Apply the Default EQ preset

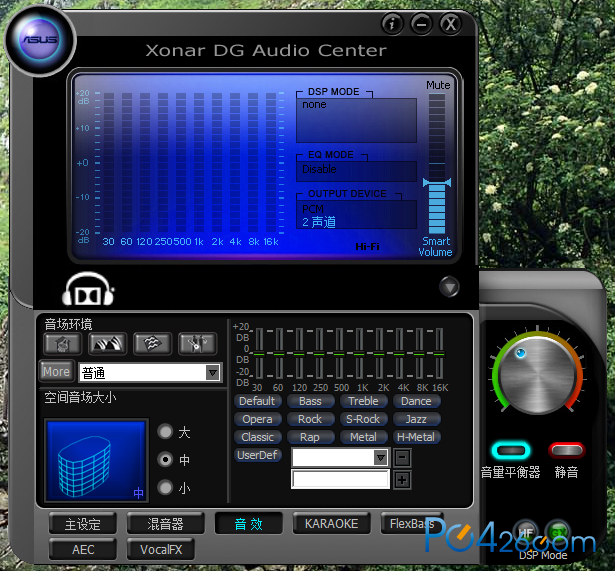[x=257, y=401]
